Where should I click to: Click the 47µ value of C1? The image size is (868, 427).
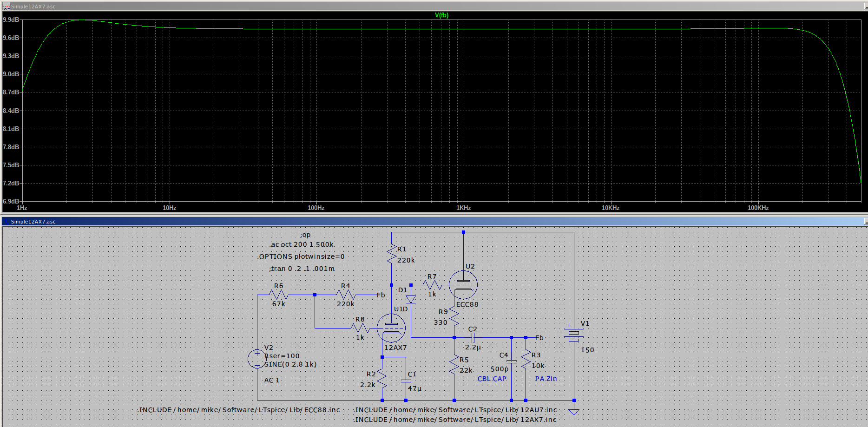(x=414, y=388)
